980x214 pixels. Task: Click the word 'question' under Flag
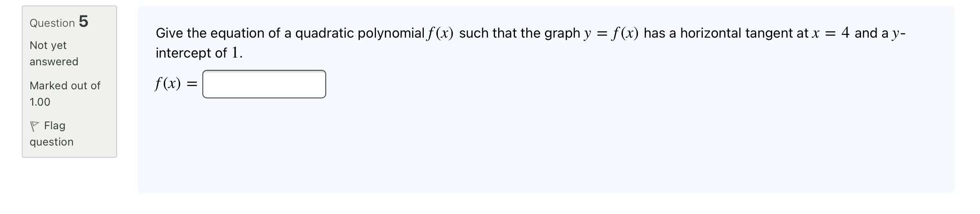[x=51, y=142]
